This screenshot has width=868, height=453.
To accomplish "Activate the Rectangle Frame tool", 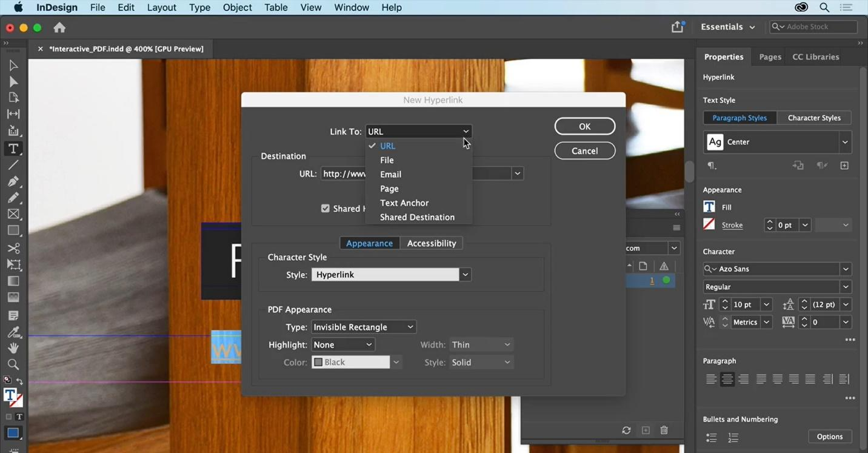I will point(13,213).
